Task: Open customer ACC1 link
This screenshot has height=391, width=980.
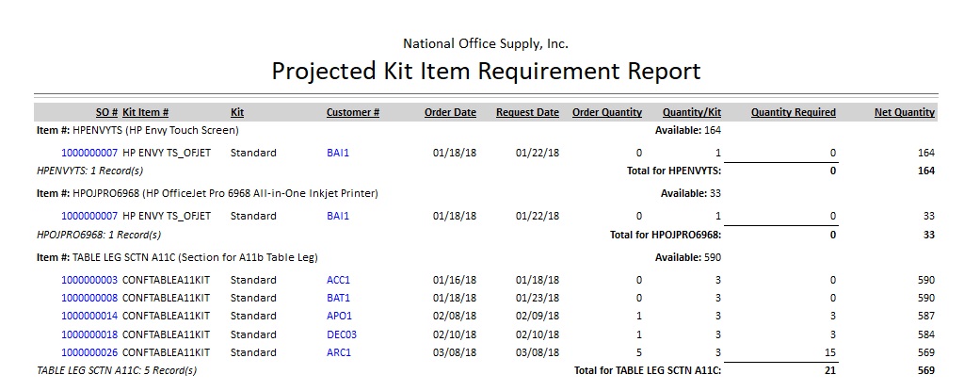Action: pos(339,280)
